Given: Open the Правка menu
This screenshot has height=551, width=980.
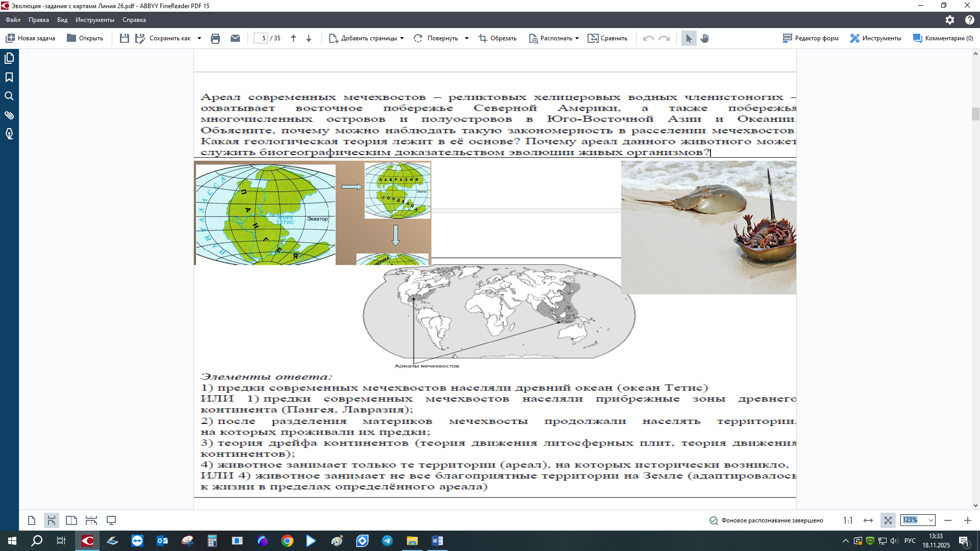Looking at the screenshot, I should 39,20.
